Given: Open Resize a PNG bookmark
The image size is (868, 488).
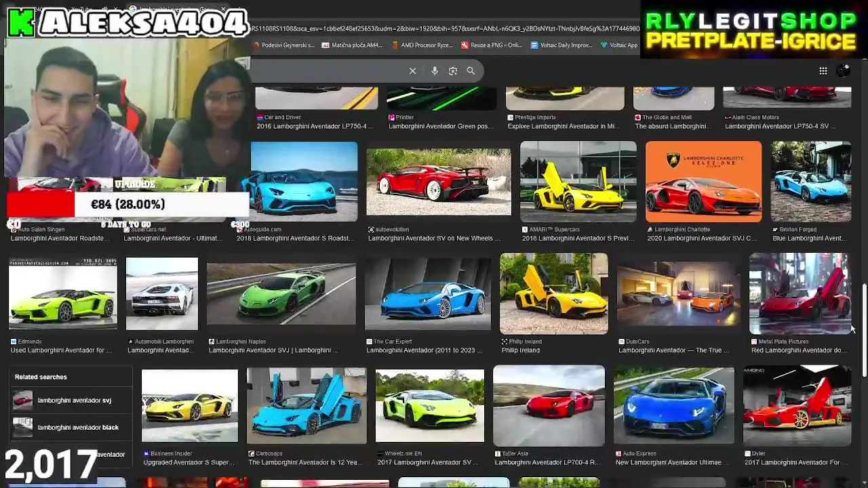Looking at the screenshot, I should pyautogui.click(x=492, y=45).
